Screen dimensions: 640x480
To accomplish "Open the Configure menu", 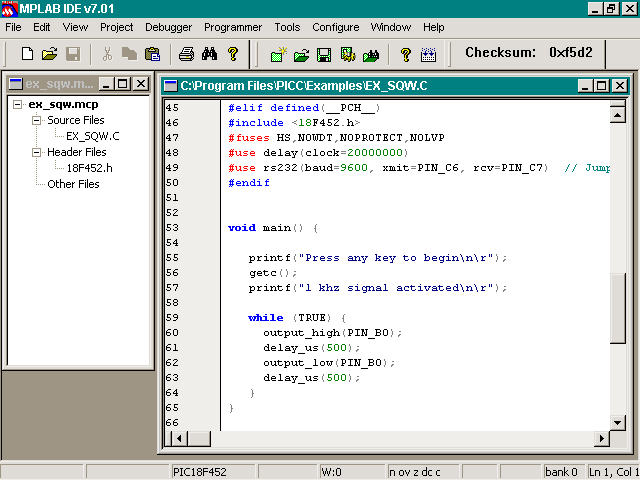I will pyautogui.click(x=336, y=27).
